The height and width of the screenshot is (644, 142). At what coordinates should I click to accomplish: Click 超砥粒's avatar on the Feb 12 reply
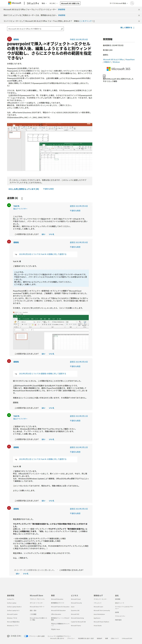click(9, 446)
